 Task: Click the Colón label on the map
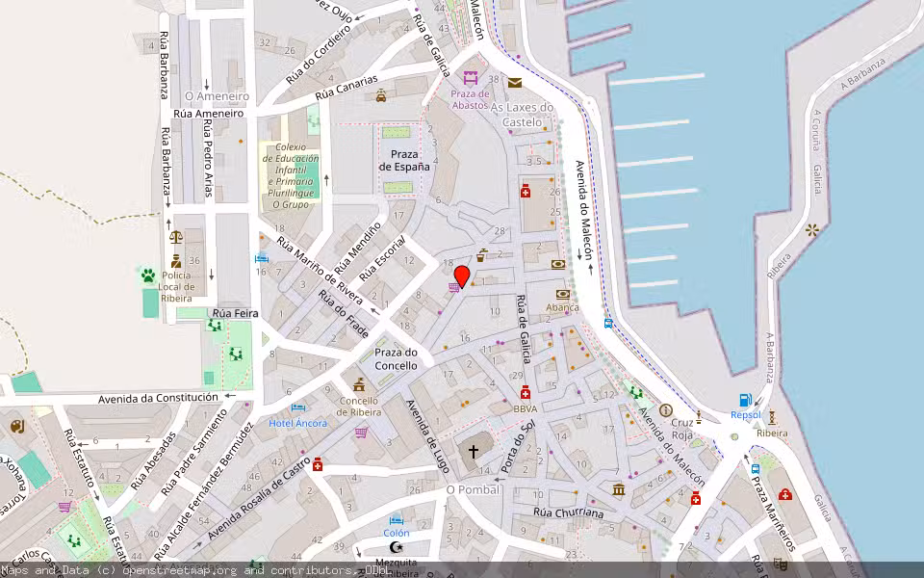pos(397,533)
